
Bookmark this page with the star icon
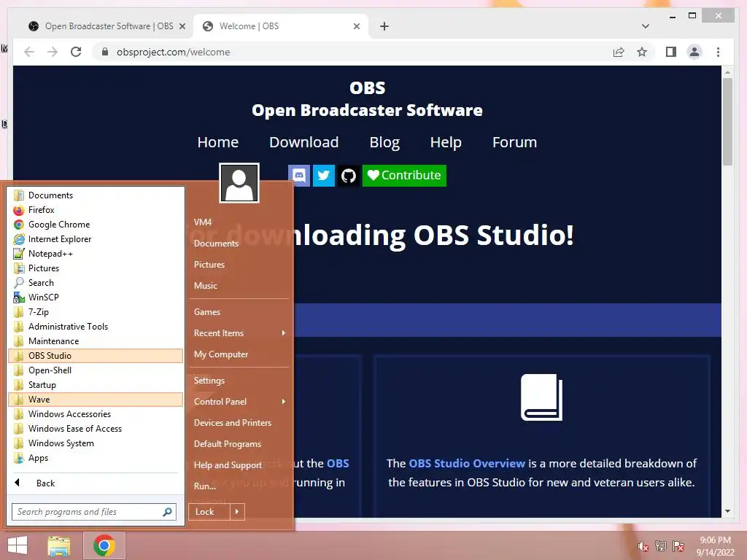pos(642,52)
